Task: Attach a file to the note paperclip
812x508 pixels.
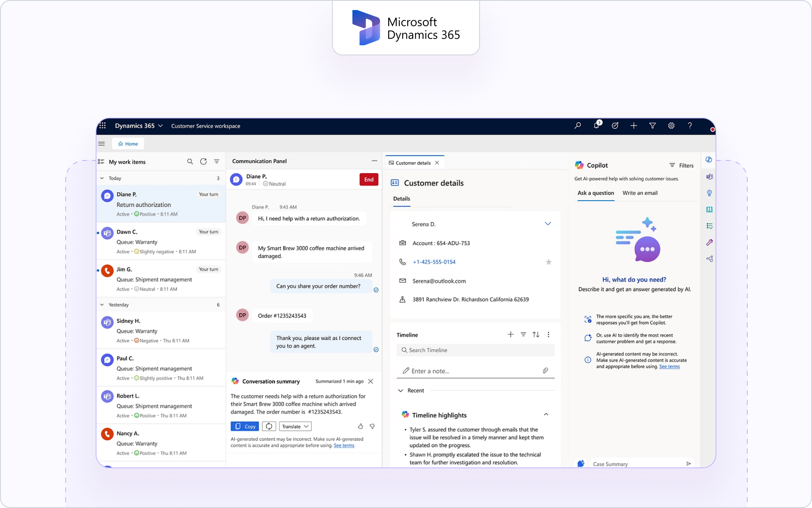Action: click(545, 371)
